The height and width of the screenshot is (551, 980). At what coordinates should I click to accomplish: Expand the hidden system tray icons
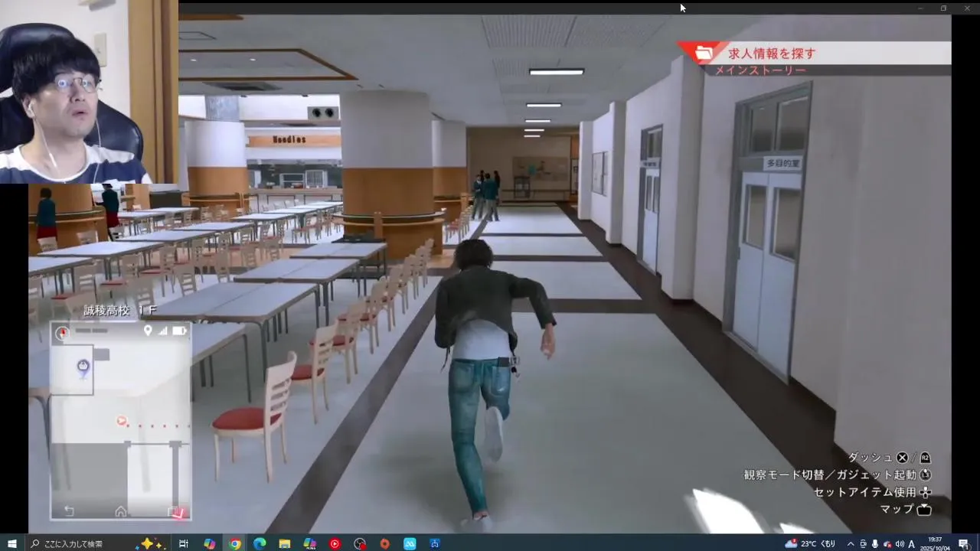(x=852, y=543)
